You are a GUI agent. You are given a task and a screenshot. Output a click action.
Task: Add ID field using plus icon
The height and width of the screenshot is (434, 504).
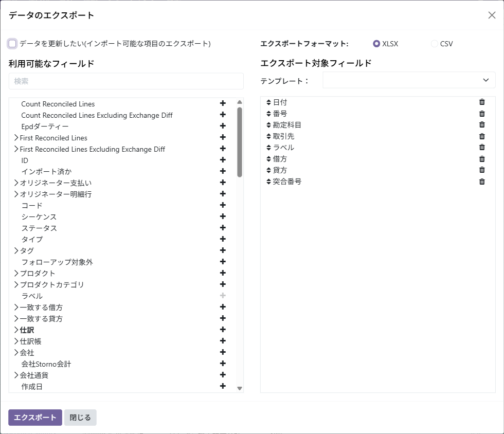coord(223,160)
